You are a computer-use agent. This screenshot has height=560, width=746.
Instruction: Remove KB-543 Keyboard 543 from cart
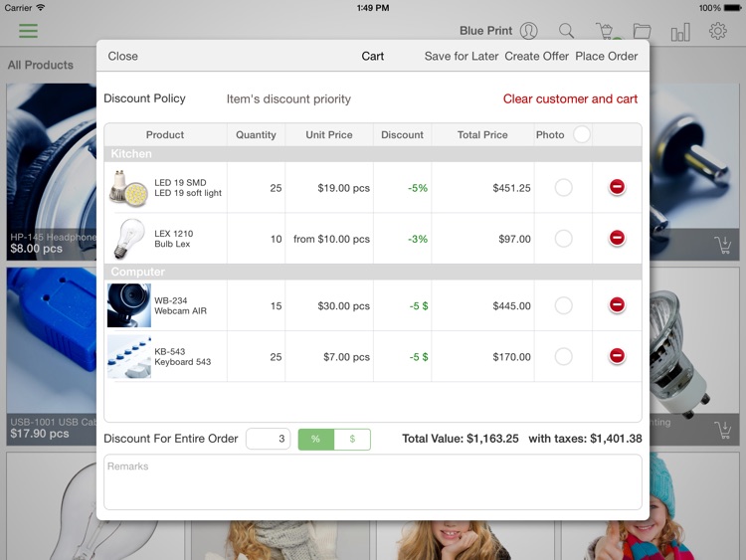point(617,356)
